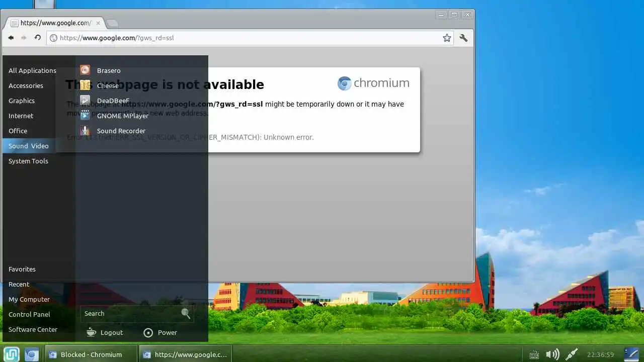Screen dimensions: 644x362
Task: Click the Chromium address bar
Action: [249, 38]
